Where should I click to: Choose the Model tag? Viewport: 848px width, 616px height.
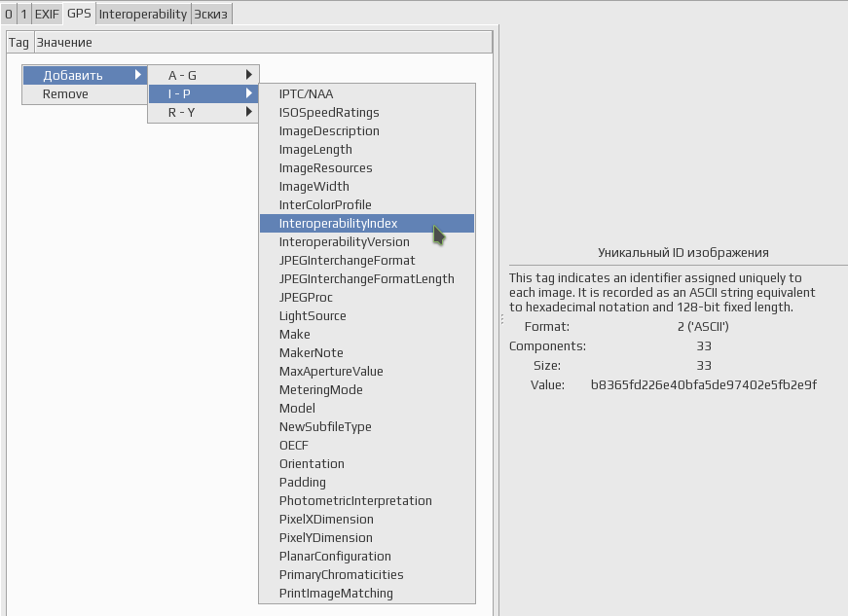[367, 408]
